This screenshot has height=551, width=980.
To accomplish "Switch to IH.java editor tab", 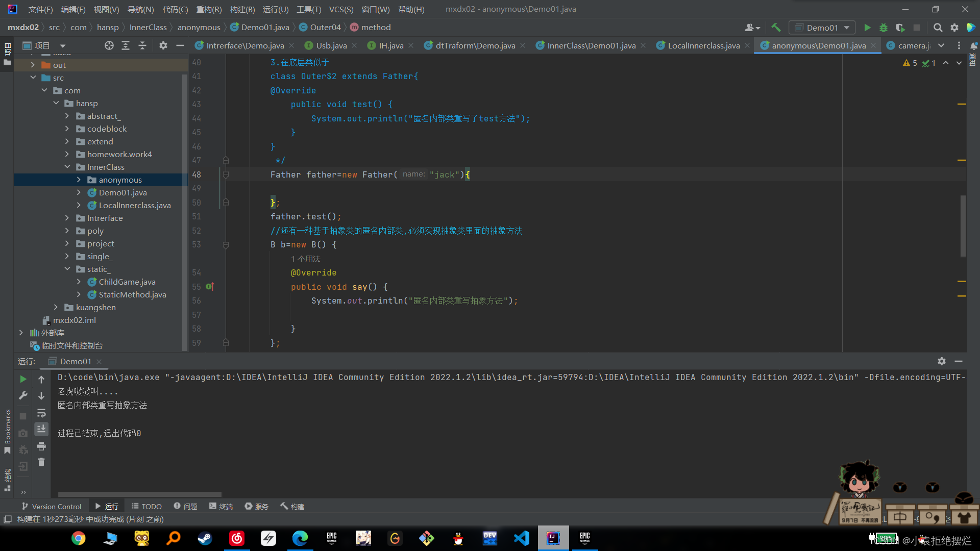I will [x=391, y=46].
